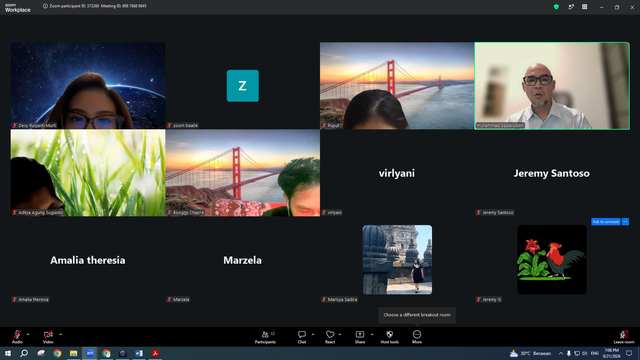Click Choose a different breakout room tooltip
The width and height of the screenshot is (640, 360).
pos(417,315)
